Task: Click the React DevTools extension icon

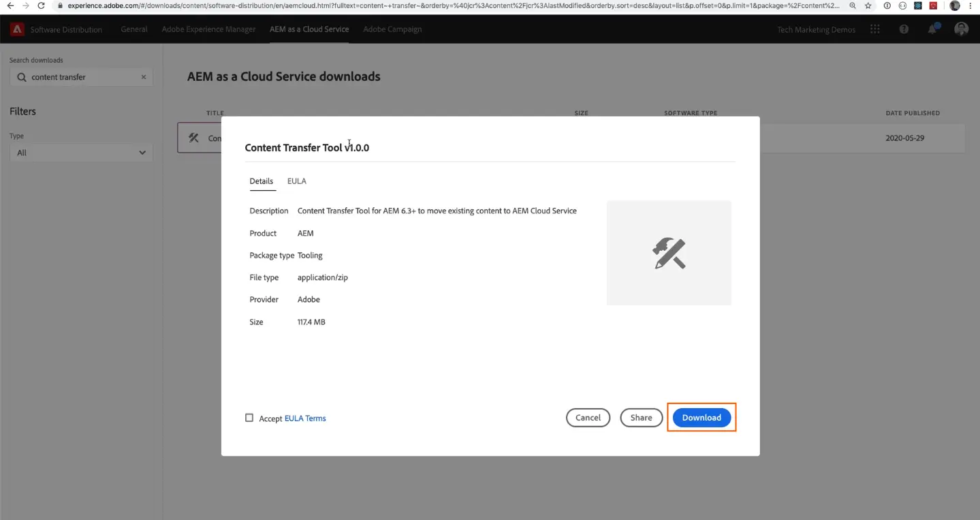Action: click(x=918, y=5)
